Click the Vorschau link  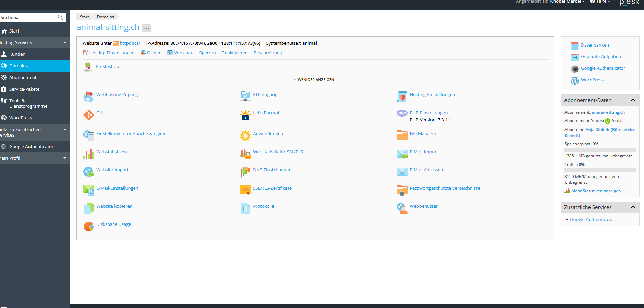click(183, 53)
